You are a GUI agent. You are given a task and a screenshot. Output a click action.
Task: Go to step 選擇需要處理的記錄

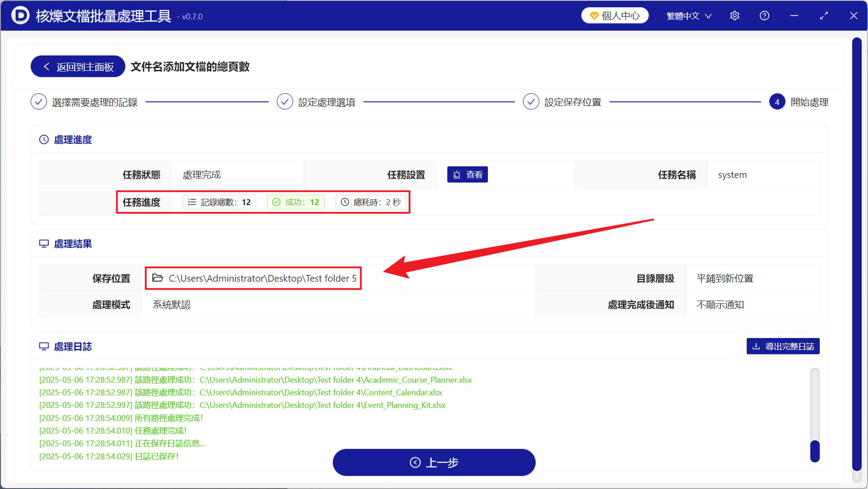tap(84, 102)
